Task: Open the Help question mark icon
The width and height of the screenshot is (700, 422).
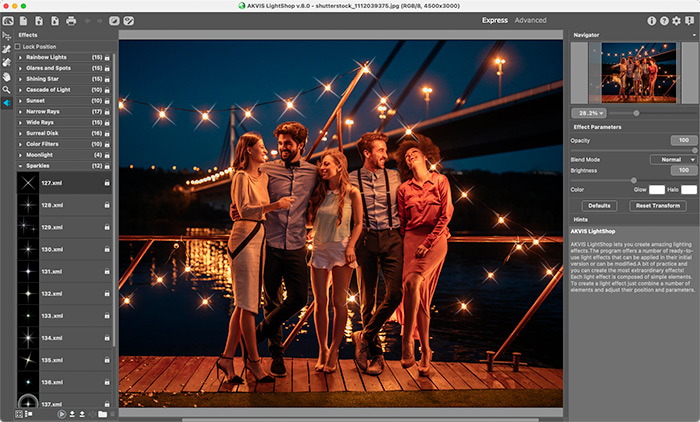Action: [664, 20]
